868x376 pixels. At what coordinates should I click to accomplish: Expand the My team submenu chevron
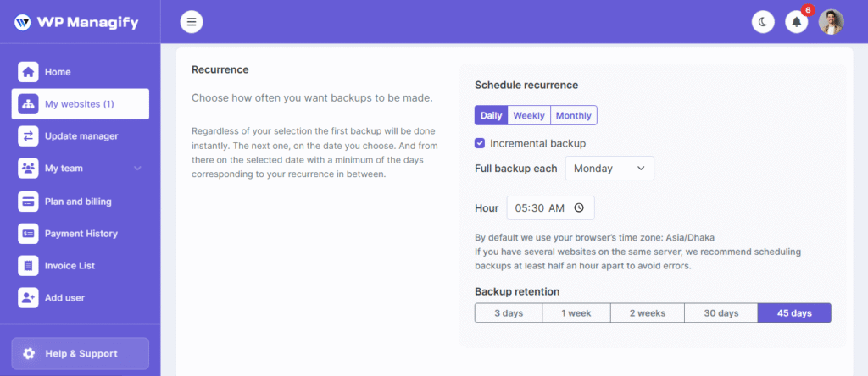[x=137, y=168]
